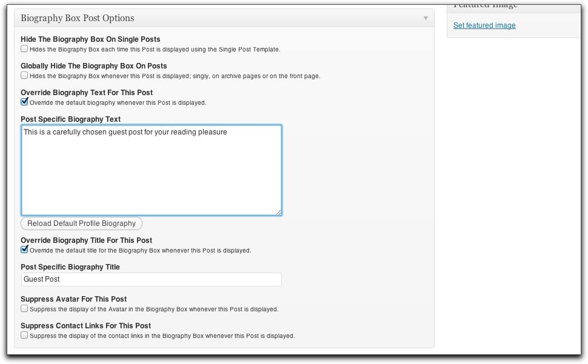Click the 'Suppress the display of the Avatar' label
Viewport: 588px width, 364px height.
click(x=153, y=309)
